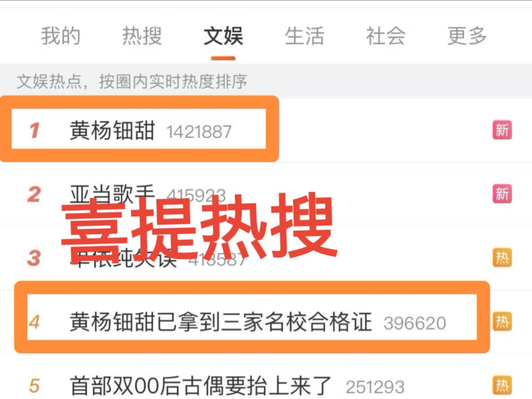Click heat count 1421887
The height and width of the screenshot is (399, 532).
tap(199, 132)
